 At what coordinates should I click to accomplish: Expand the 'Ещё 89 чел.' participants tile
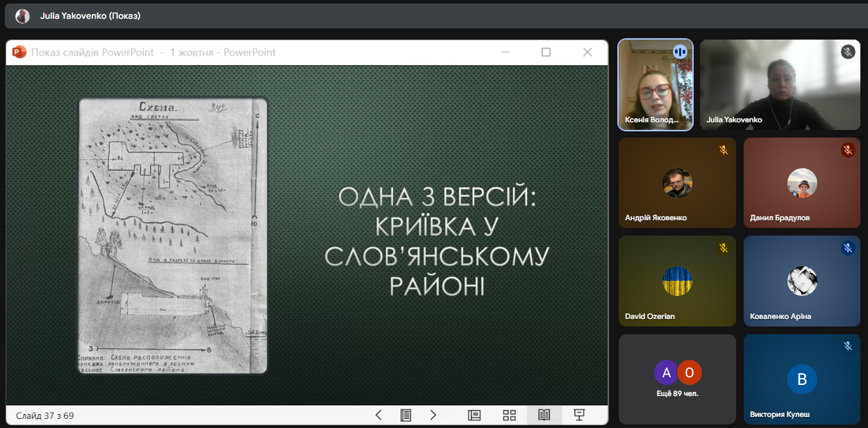677,379
